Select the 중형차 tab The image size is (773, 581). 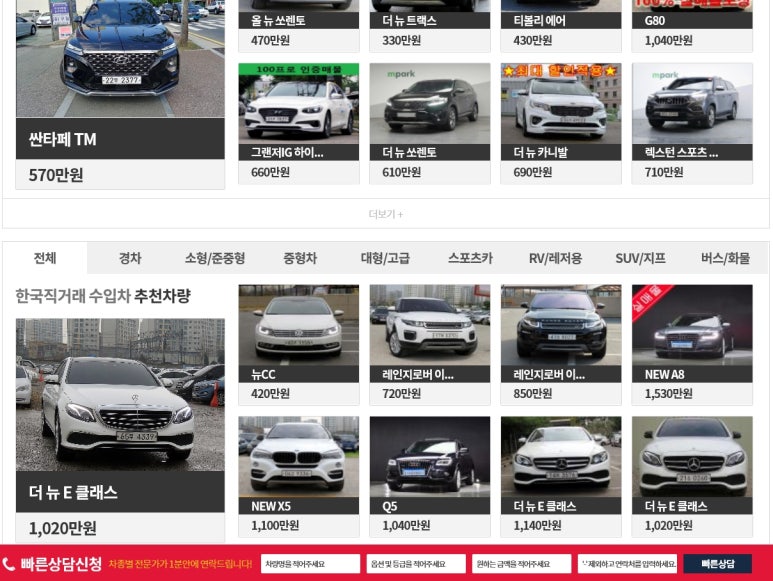[x=300, y=258]
